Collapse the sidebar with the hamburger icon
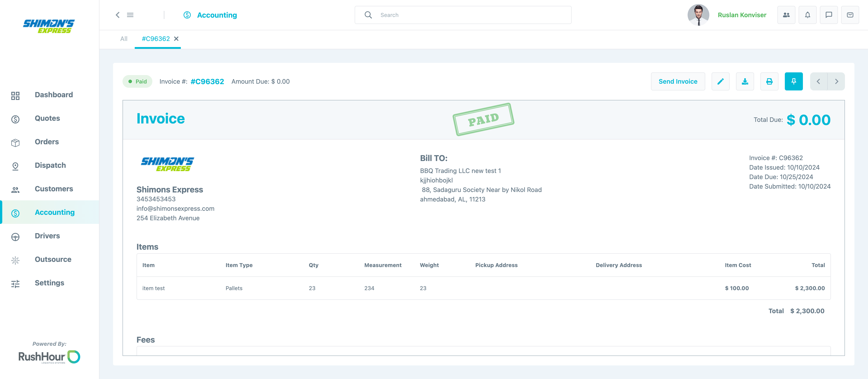868x379 pixels. tap(130, 15)
